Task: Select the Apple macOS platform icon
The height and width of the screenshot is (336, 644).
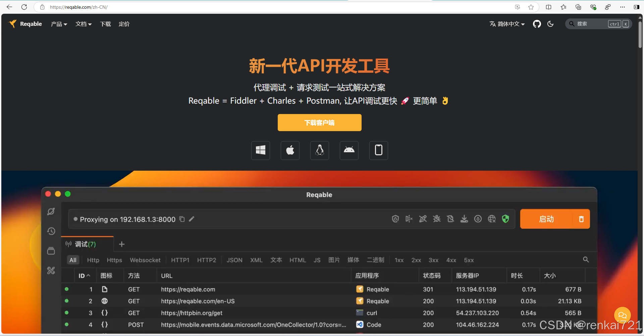Action: click(x=290, y=150)
